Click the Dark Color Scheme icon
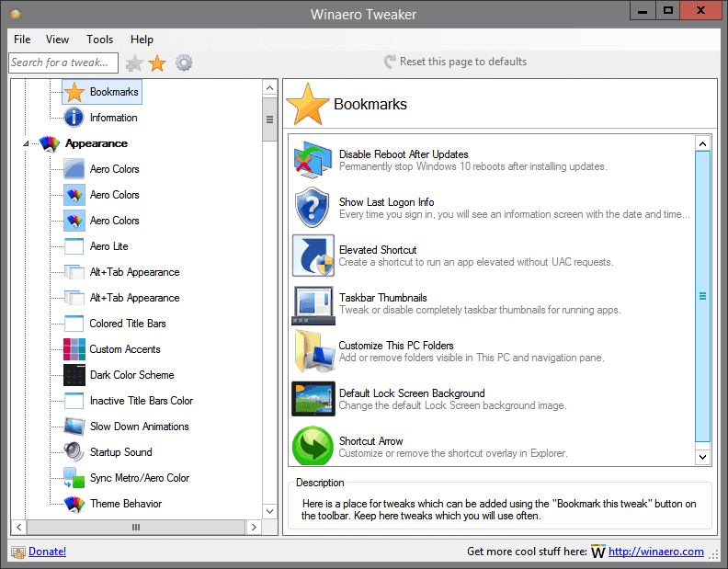Screen dimensions: 728x569 tap(74, 375)
